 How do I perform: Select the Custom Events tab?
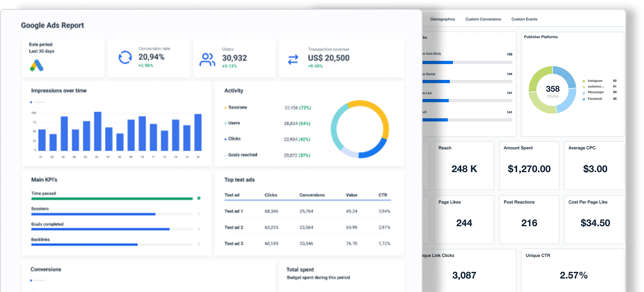[x=524, y=19]
